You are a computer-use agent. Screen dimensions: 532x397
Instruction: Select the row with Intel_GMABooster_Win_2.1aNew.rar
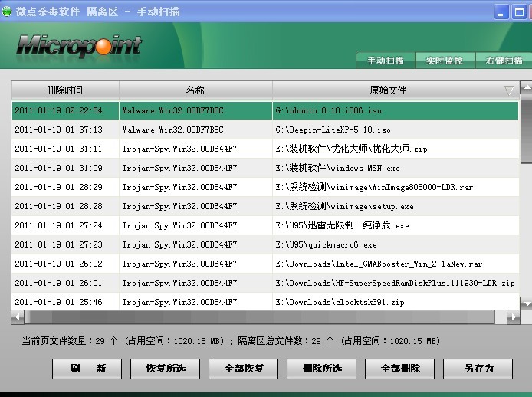click(265, 264)
